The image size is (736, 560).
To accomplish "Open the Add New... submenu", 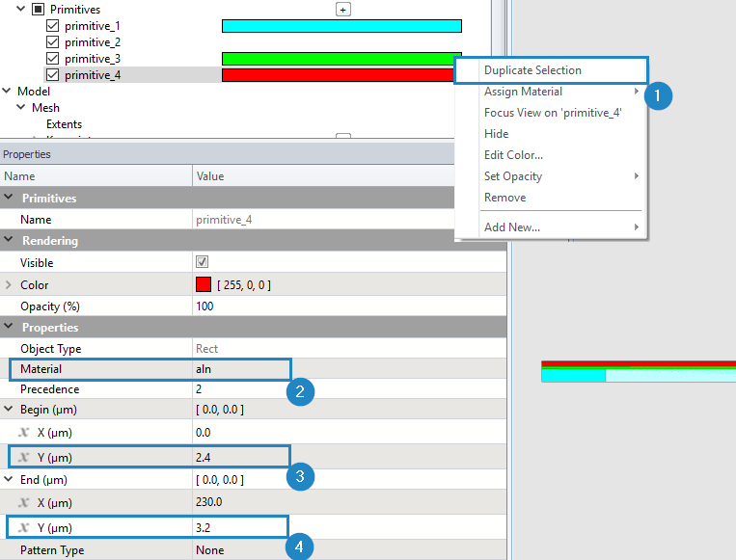I will pyautogui.click(x=551, y=227).
